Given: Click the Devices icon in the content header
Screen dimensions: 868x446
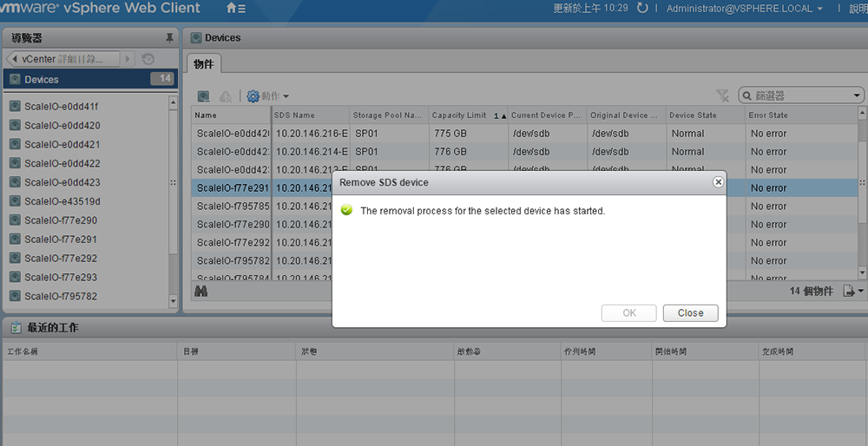Looking at the screenshot, I should click(196, 37).
